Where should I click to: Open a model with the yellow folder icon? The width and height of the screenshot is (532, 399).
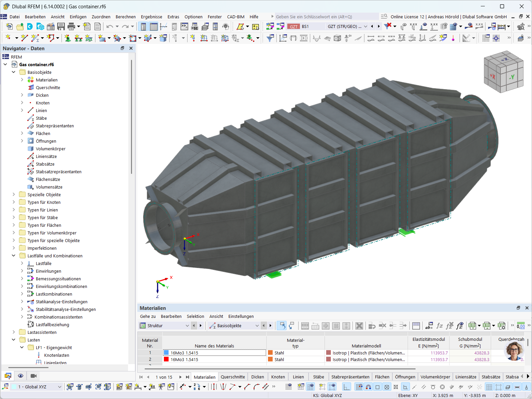coord(21,27)
